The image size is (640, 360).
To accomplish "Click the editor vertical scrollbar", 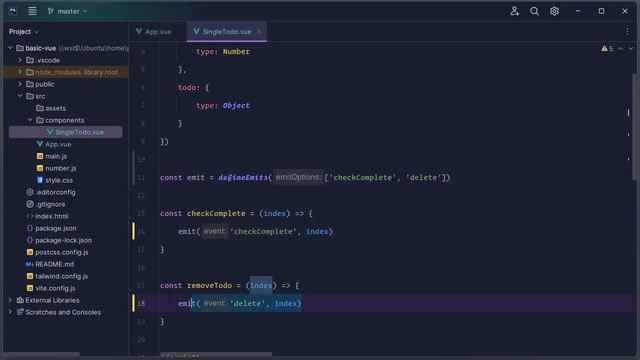I will tap(634, 127).
